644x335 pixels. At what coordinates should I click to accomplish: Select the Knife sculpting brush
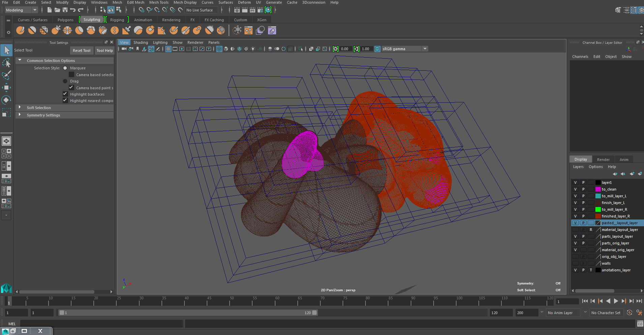tap(174, 31)
